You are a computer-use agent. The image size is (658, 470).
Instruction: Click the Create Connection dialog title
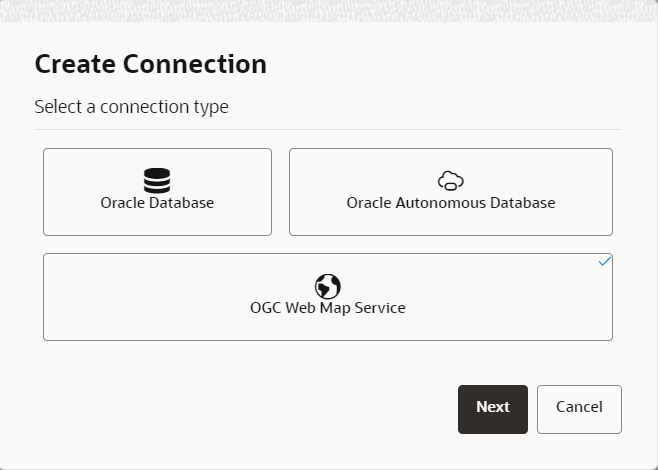point(151,64)
